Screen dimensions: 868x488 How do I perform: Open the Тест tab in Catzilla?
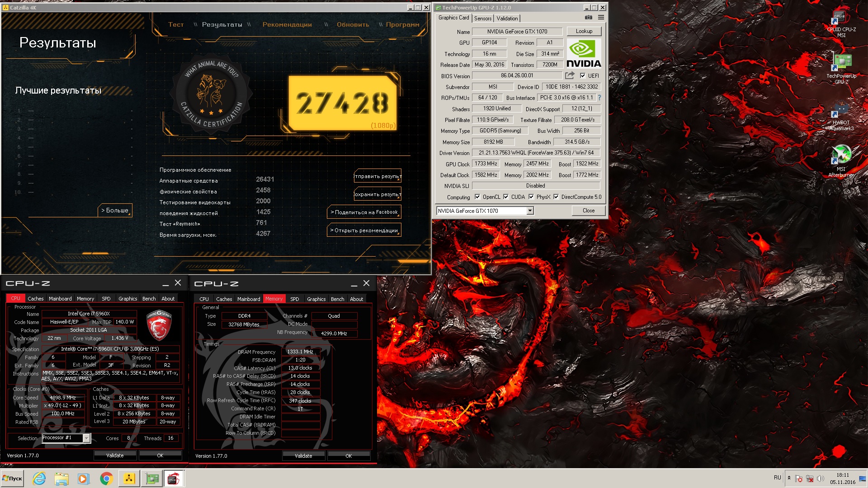176,24
